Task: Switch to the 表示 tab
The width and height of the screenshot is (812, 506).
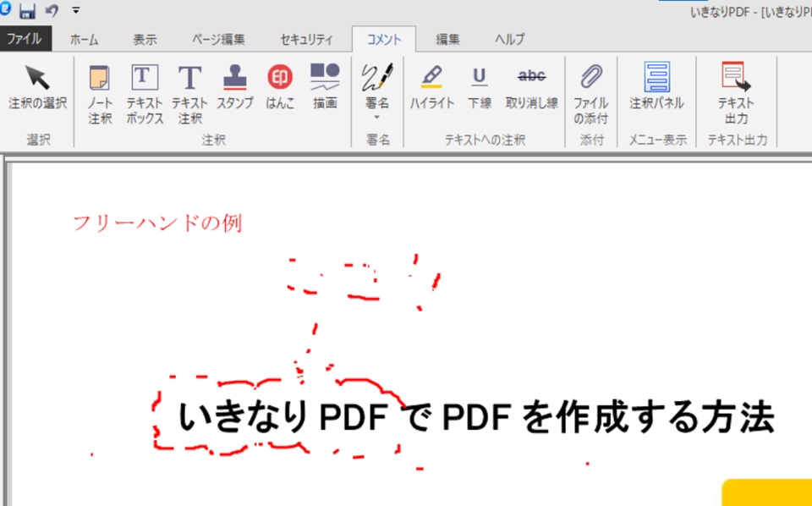Action: click(145, 40)
